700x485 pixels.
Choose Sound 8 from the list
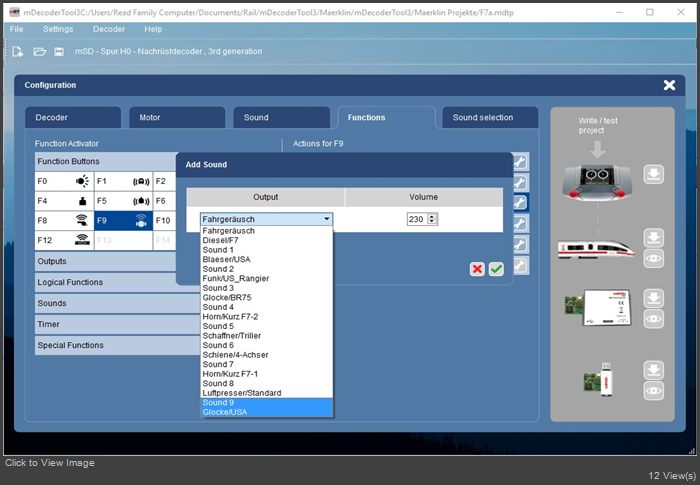[x=267, y=384]
